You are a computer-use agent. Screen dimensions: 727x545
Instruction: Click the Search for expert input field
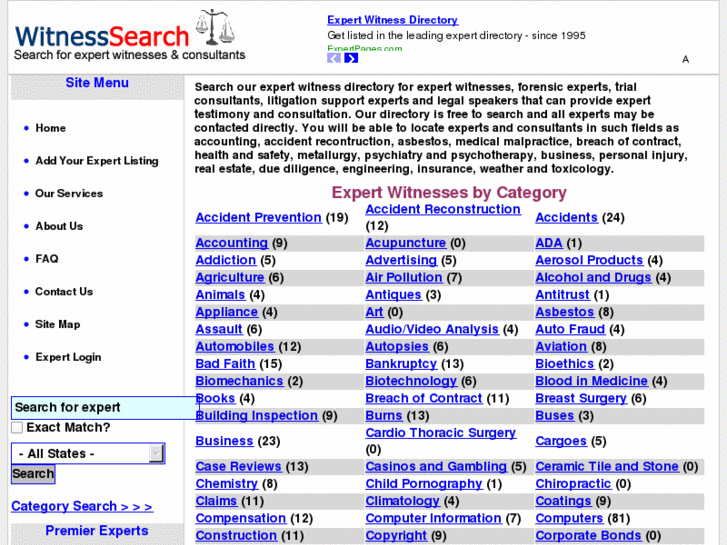(105, 408)
